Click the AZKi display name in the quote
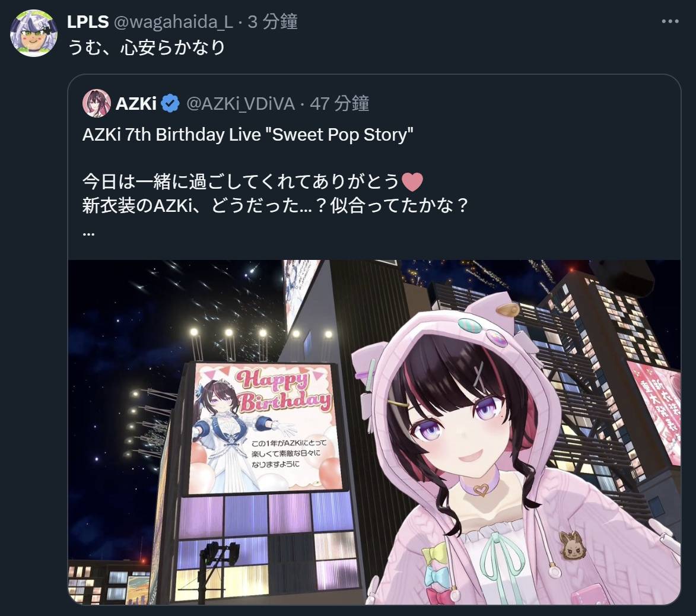The height and width of the screenshot is (616, 696). tap(136, 104)
